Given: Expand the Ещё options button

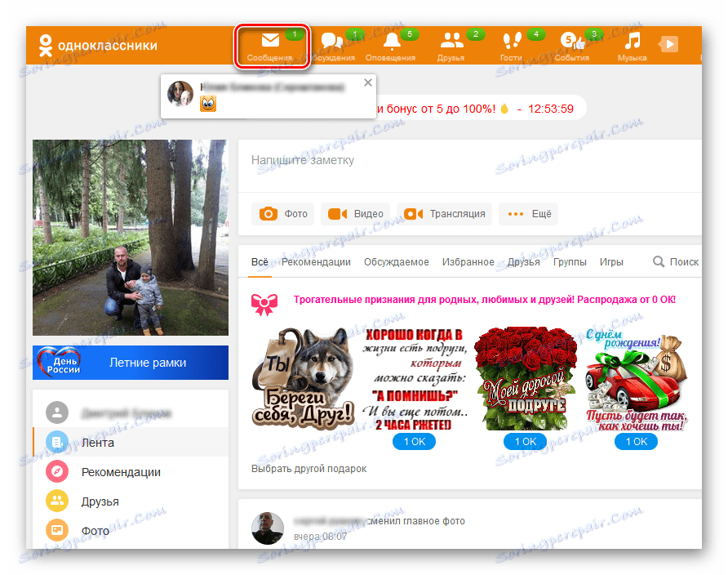Looking at the screenshot, I should [528, 214].
